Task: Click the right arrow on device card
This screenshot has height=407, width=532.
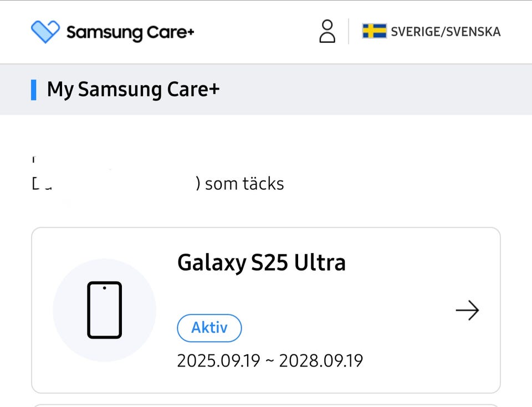Action: pos(467,311)
